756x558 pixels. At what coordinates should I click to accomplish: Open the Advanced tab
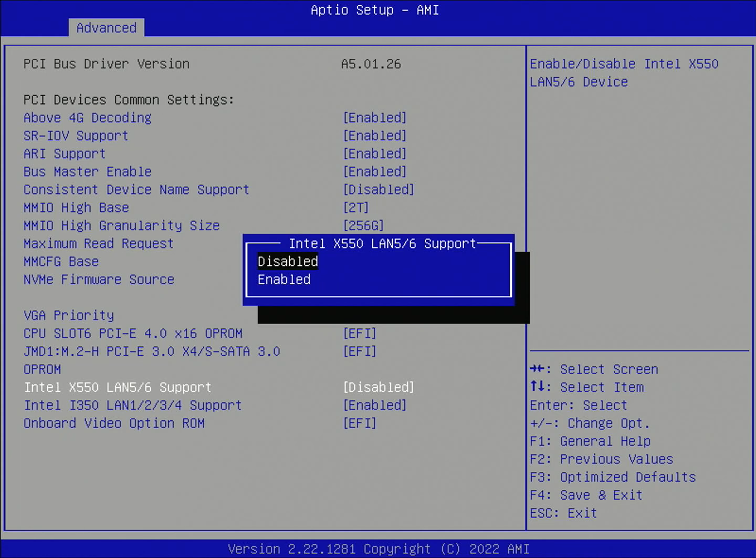[107, 27]
